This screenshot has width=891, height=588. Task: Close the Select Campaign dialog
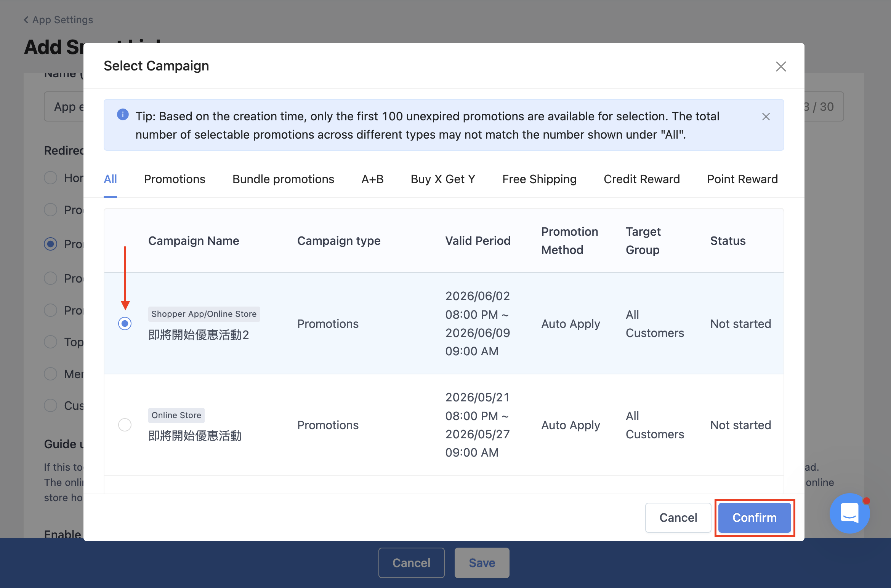781,67
